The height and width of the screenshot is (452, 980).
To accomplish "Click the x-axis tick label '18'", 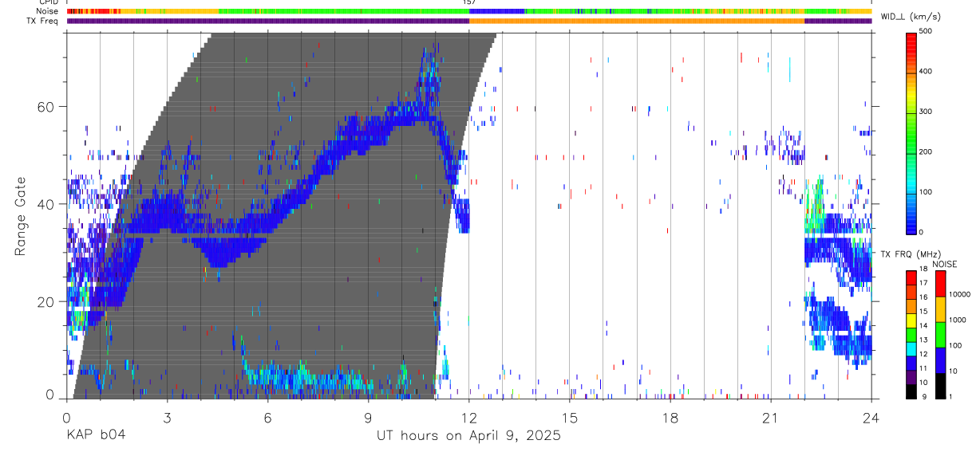I will (670, 417).
